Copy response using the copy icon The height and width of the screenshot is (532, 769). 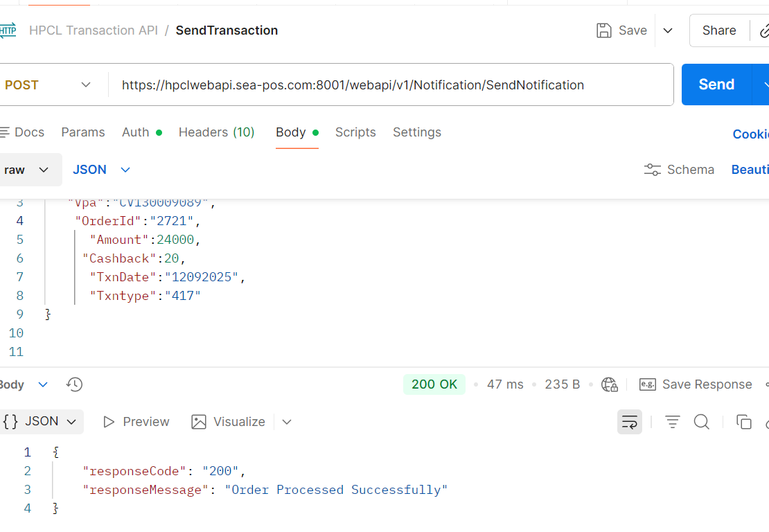[743, 422]
